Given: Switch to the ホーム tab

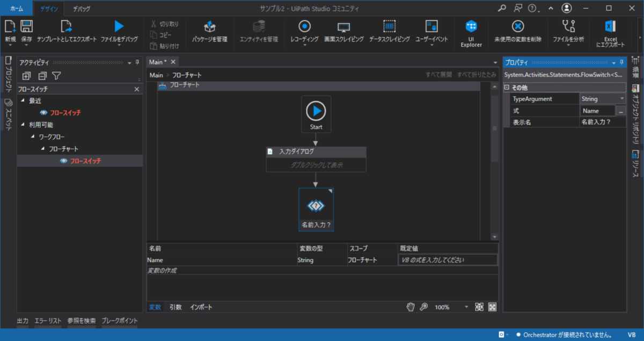Looking at the screenshot, I should pyautogui.click(x=17, y=9).
